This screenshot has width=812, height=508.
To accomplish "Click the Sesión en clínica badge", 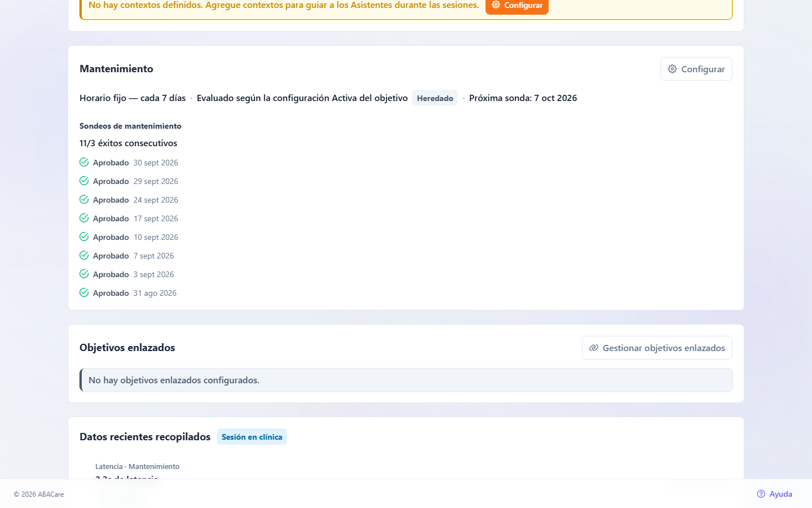I will [x=252, y=437].
